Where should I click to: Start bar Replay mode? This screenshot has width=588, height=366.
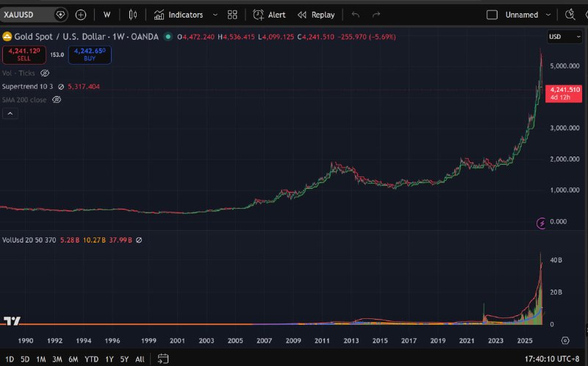click(316, 15)
